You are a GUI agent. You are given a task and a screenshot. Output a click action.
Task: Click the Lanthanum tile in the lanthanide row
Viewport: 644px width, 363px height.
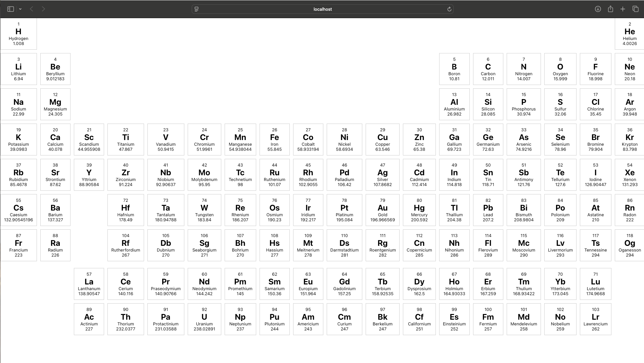pos(89,284)
